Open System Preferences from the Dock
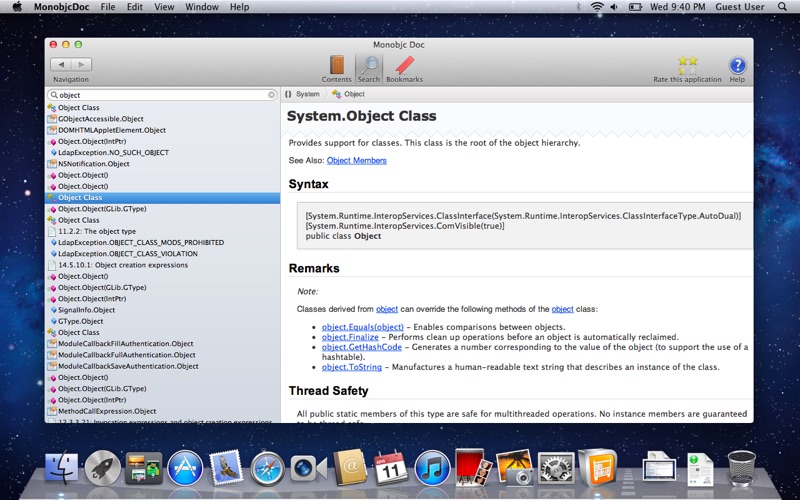 [556, 468]
